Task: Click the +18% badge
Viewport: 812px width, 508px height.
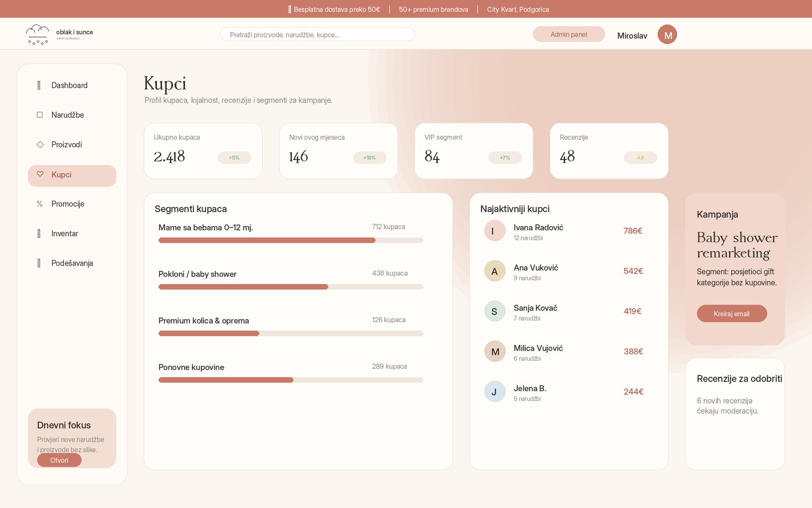Action: pos(369,158)
